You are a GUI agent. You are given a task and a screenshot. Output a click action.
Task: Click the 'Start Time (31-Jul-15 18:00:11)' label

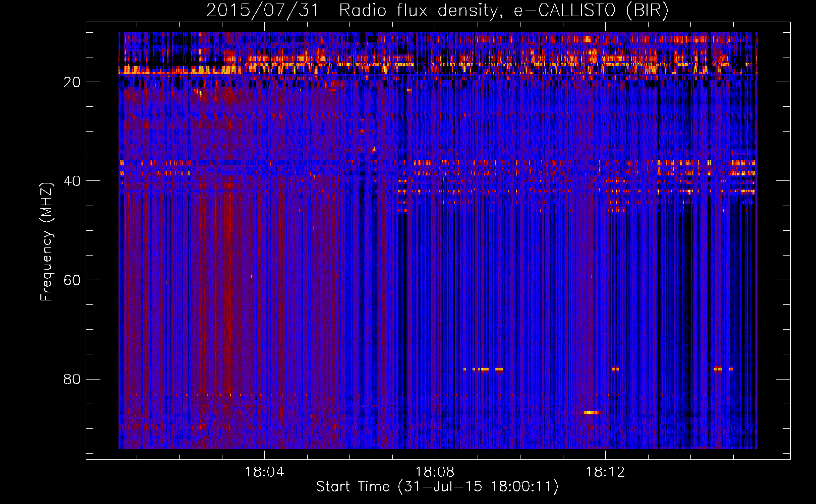click(437, 487)
